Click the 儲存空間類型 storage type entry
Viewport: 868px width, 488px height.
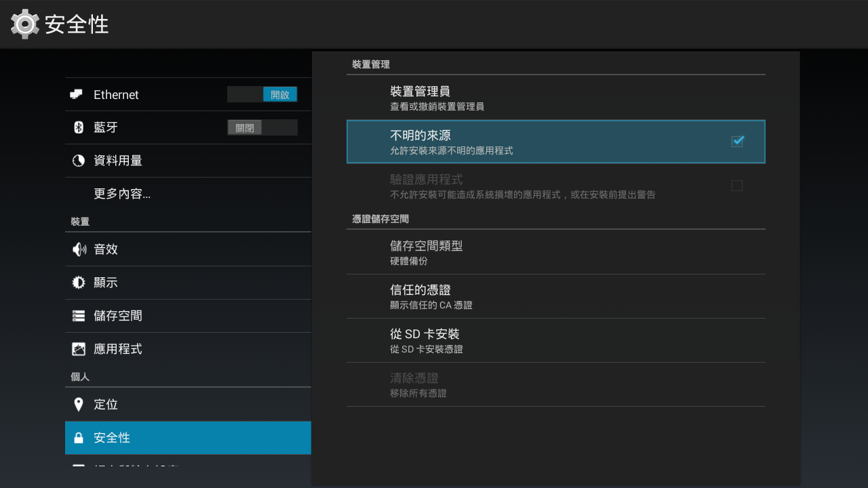click(427, 251)
